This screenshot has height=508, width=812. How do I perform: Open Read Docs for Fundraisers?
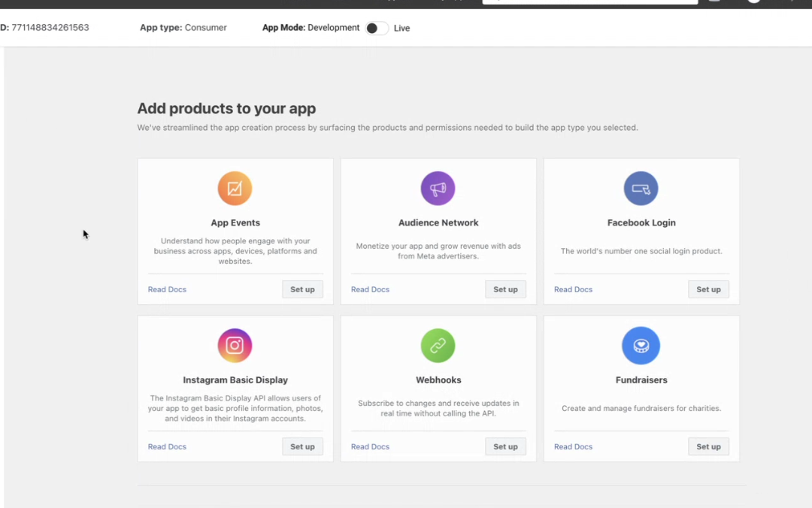tap(573, 446)
